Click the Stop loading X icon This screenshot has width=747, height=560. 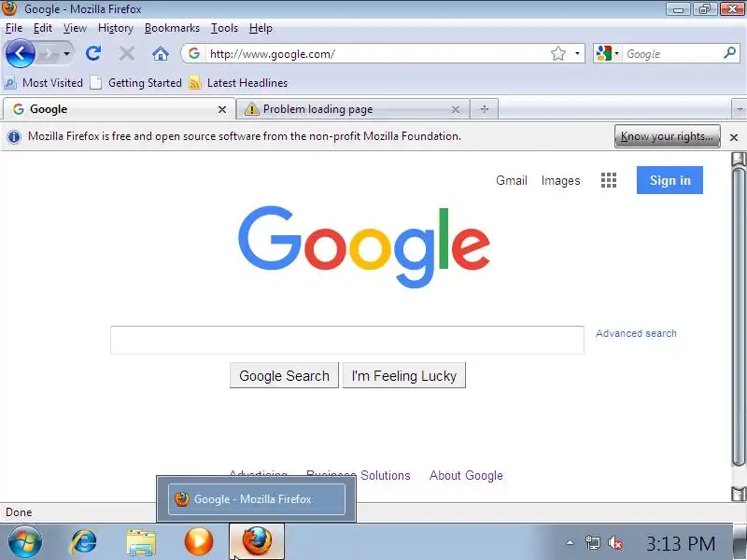[127, 53]
